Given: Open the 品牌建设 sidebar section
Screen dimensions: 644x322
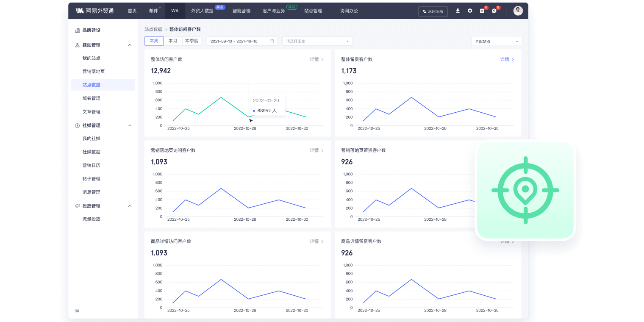Looking at the screenshot, I should click(x=90, y=30).
